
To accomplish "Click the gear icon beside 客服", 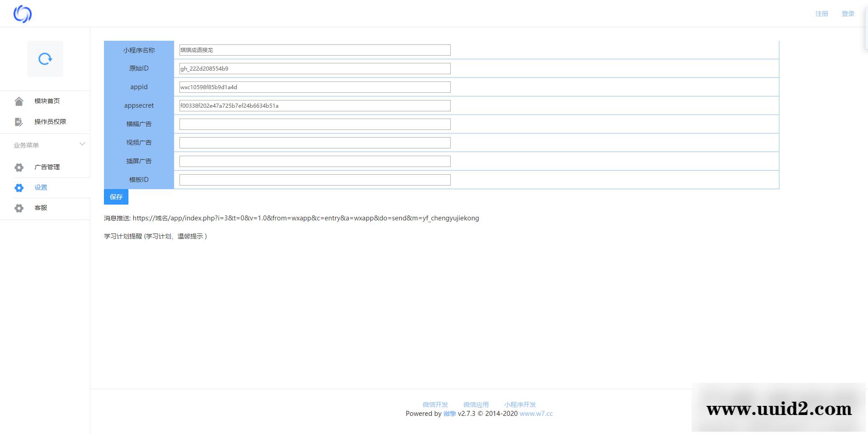I will 19,208.
